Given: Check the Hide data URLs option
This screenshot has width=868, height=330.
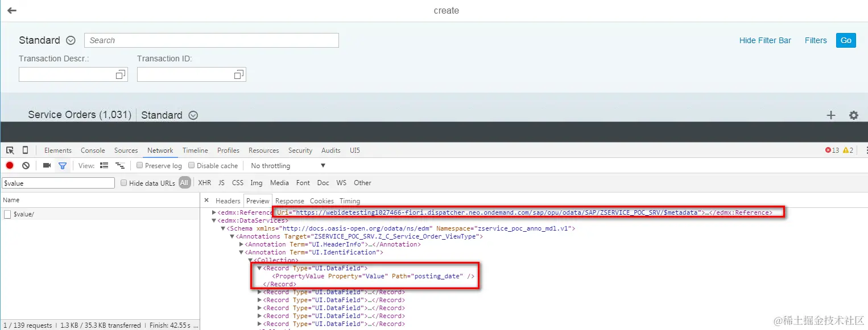Looking at the screenshot, I should 124,183.
